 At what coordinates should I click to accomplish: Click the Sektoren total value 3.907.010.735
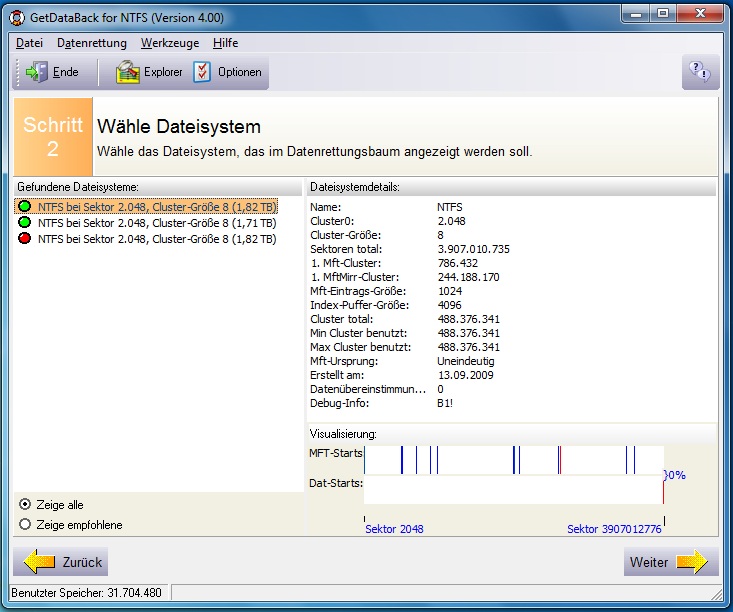(473, 249)
